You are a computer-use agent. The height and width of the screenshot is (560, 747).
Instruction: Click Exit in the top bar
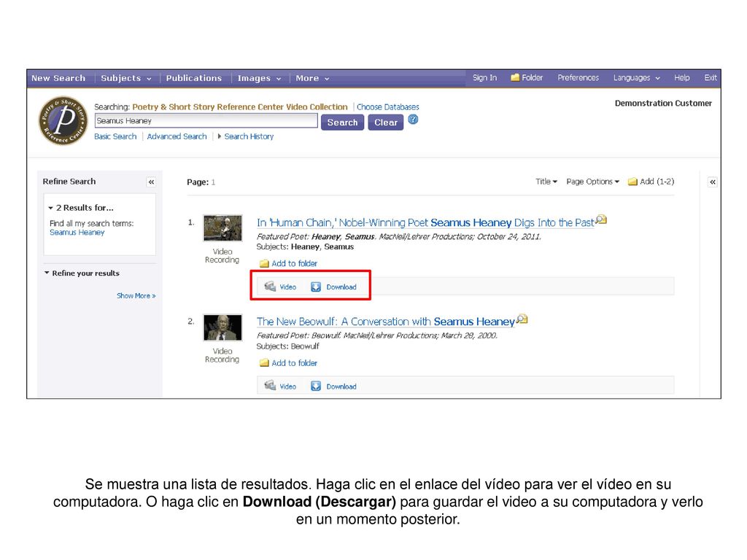coord(711,77)
